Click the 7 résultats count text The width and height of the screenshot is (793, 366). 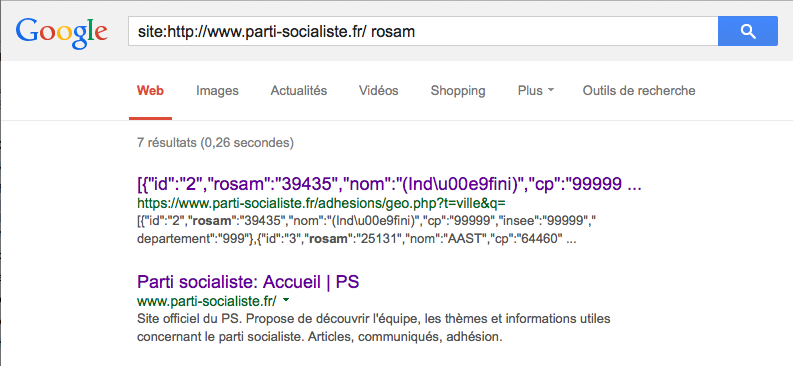coord(215,143)
